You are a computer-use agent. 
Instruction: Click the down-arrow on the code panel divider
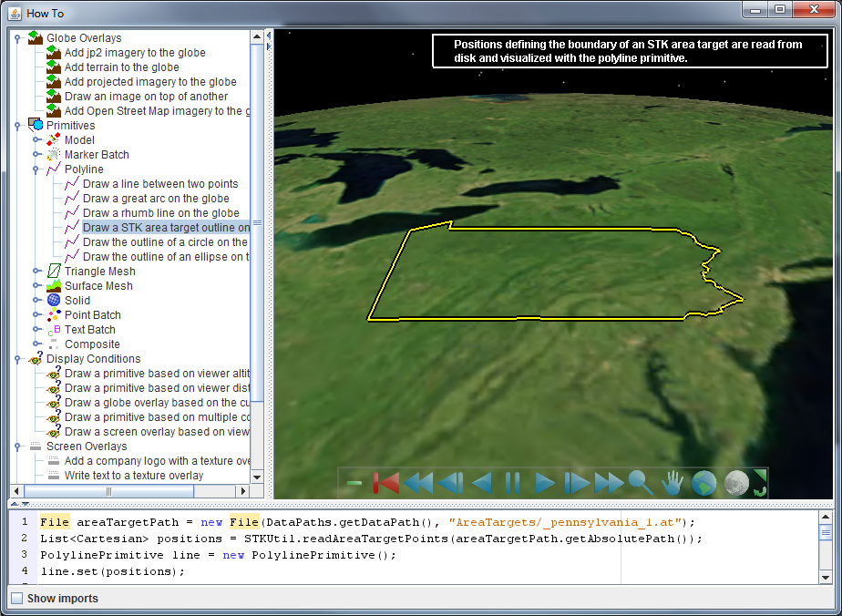point(26,504)
